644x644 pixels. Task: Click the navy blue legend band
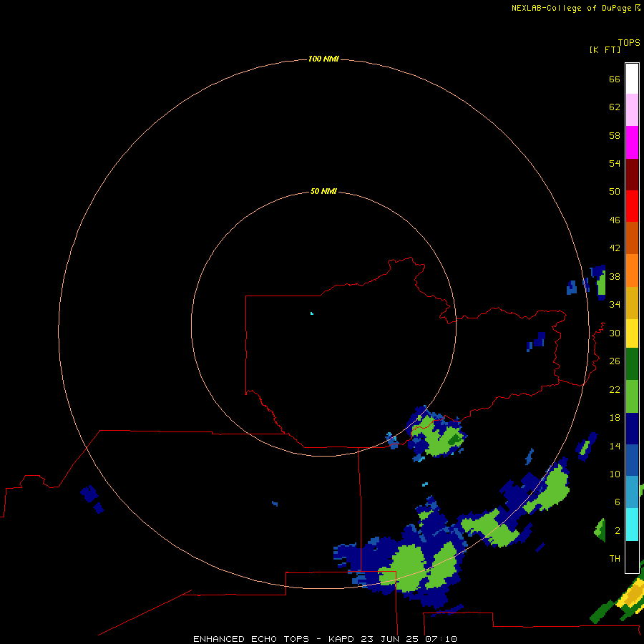(632, 429)
